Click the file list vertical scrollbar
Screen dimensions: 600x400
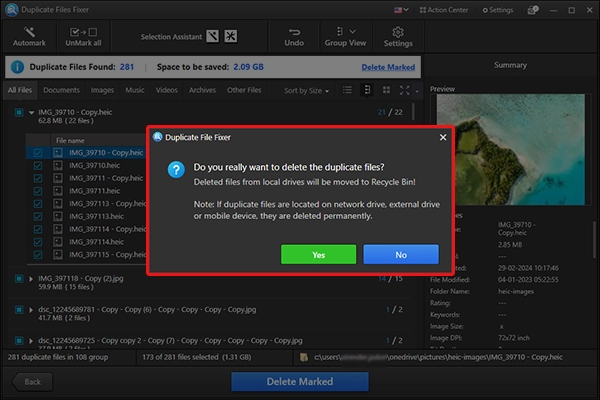[414, 111]
